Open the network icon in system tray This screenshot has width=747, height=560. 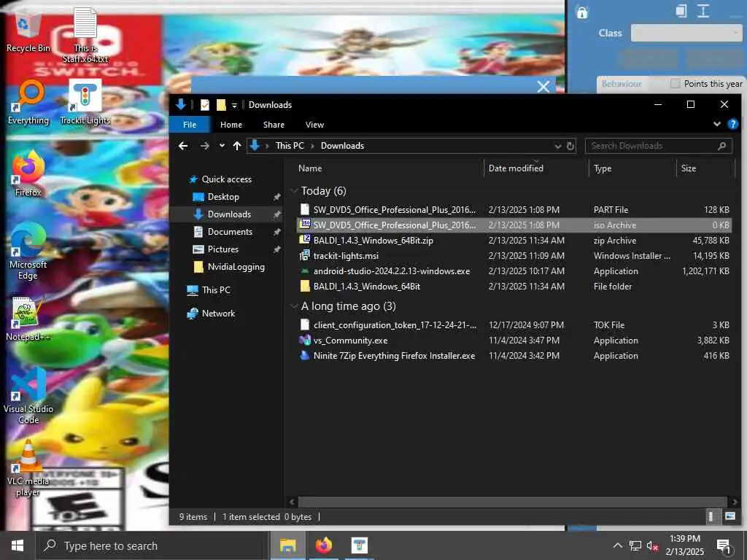[x=635, y=545]
